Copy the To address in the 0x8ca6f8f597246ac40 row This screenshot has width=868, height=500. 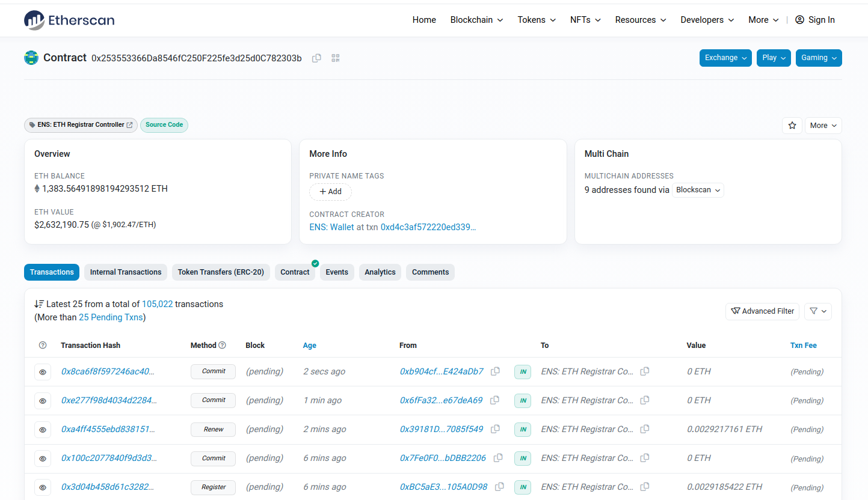[644, 371]
